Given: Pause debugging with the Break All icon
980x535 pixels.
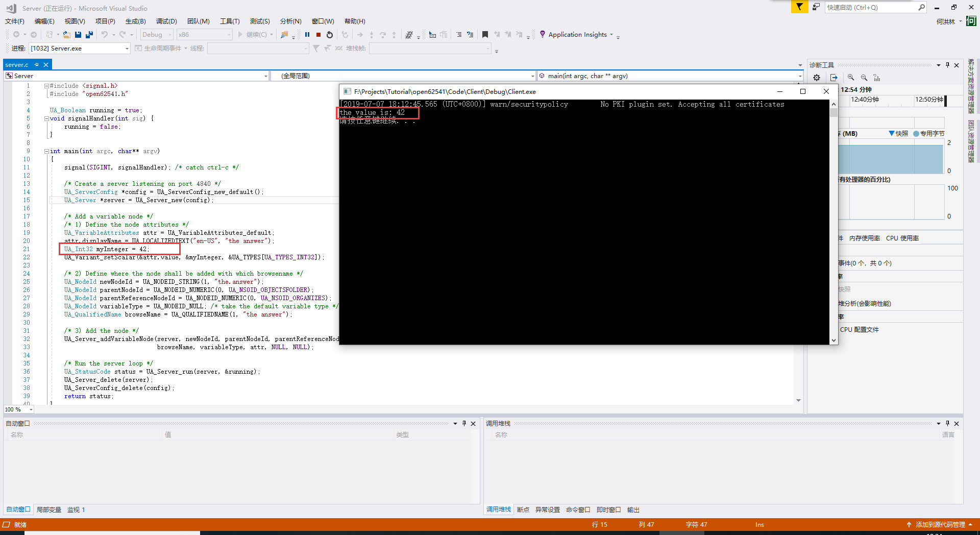Looking at the screenshot, I should click(307, 35).
